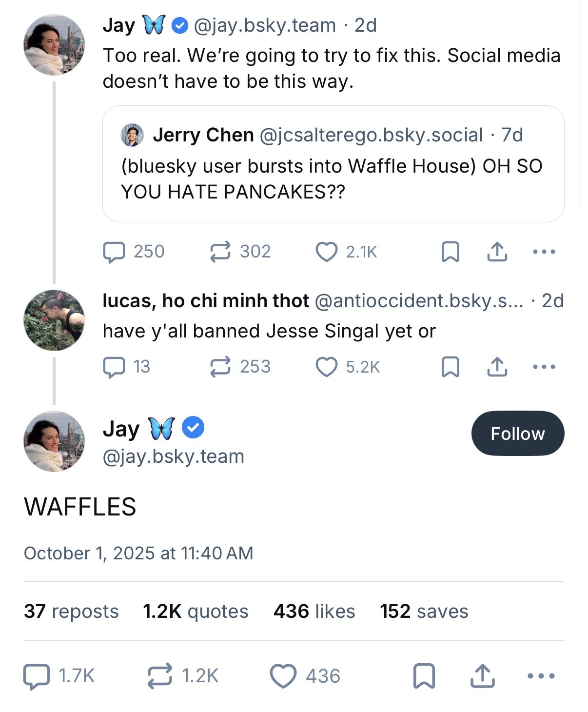Save lucas's post with bookmark icon
The height and width of the screenshot is (712, 588).
click(x=450, y=367)
